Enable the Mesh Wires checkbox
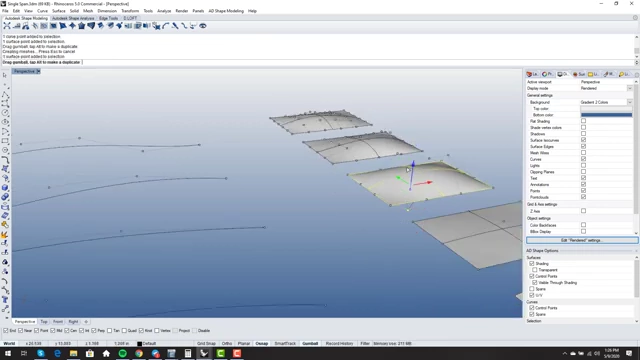This screenshot has height=360, width=640. (x=583, y=153)
